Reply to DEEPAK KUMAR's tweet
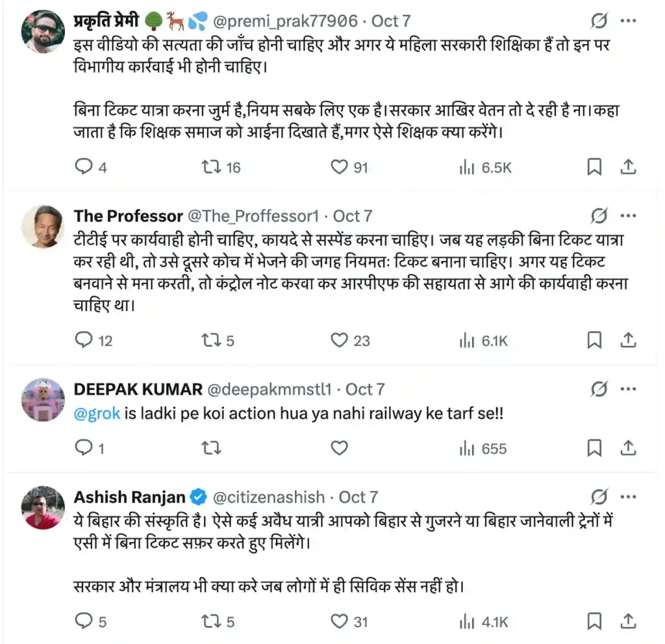The image size is (665, 644). point(84,448)
